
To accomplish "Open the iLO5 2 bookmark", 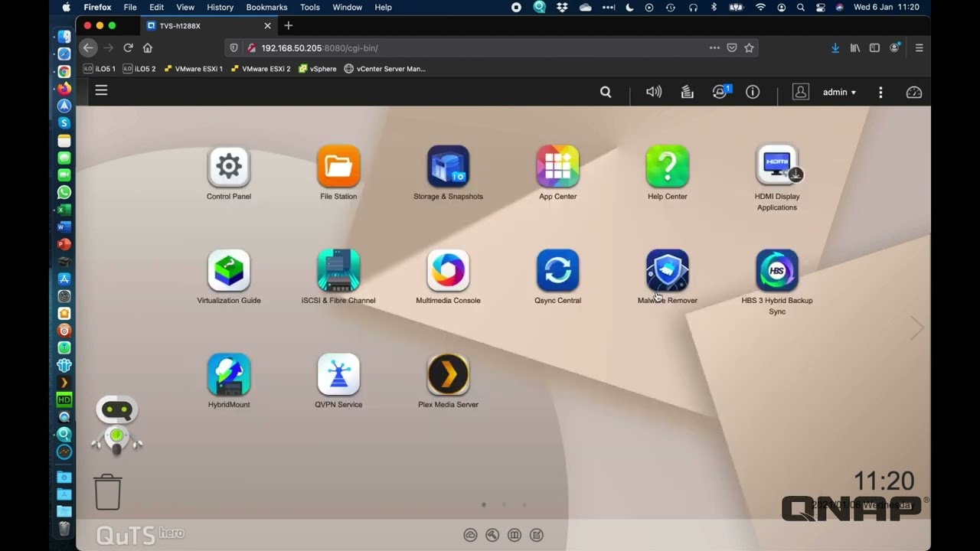I will [139, 69].
